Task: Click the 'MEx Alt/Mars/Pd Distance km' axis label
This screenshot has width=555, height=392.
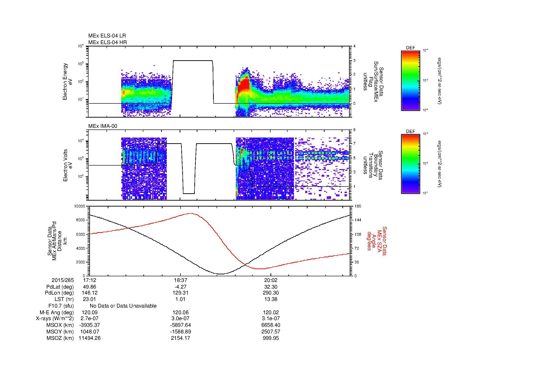Action: point(57,241)
